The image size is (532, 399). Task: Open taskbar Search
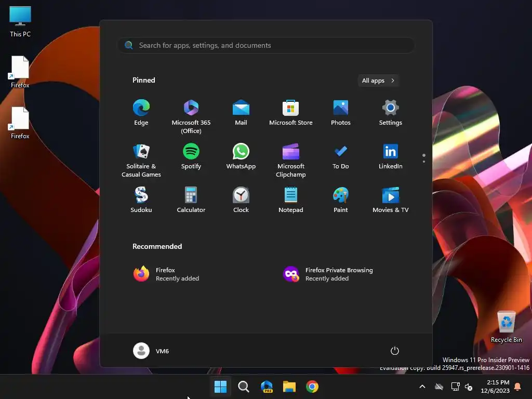pyautogui.click(x=244, y=387)
